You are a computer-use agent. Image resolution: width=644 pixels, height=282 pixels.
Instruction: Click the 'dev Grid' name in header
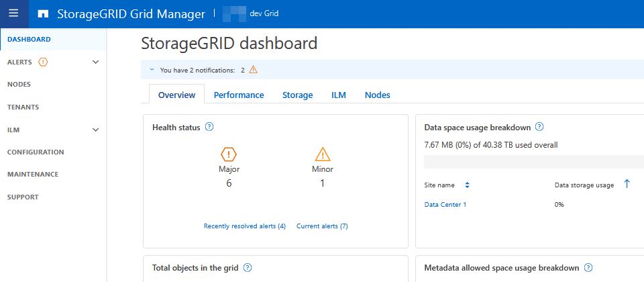[x=264, y=13]
